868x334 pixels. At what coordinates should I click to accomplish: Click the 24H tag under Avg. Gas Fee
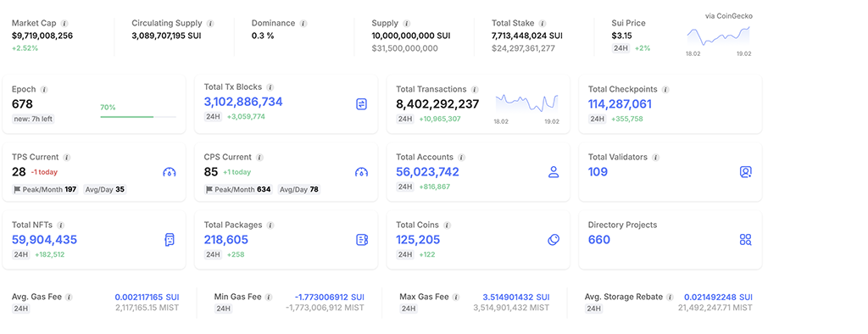click(x=21, y=309)
